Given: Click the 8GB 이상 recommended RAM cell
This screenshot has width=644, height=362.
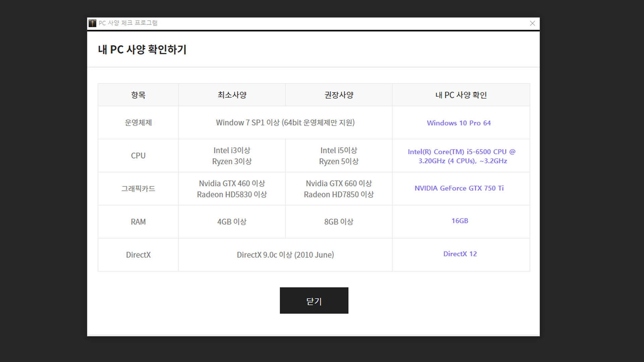Looking at the screenshot, I should [339, 222].
